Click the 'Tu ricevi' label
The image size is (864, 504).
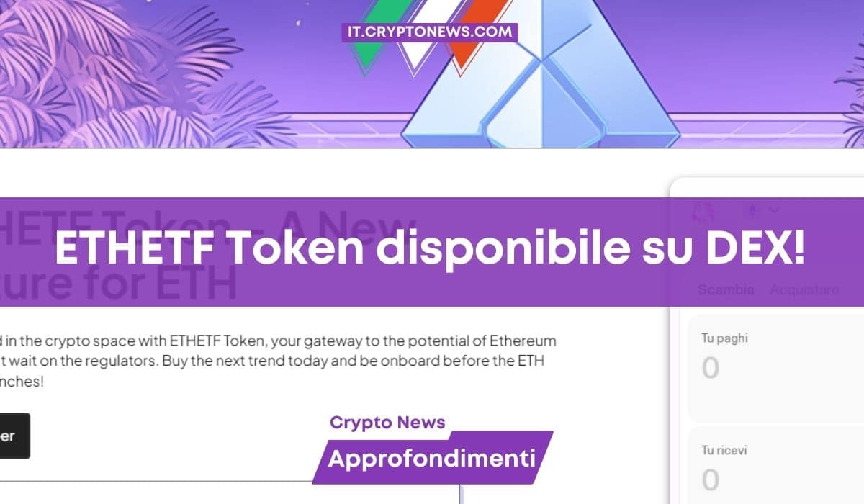point(724,450)
